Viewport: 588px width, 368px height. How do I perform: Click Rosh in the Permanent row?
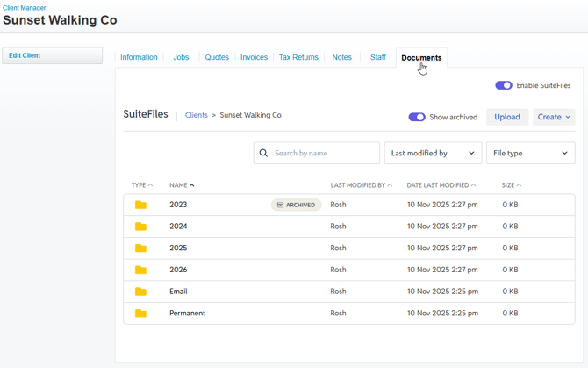338,314
